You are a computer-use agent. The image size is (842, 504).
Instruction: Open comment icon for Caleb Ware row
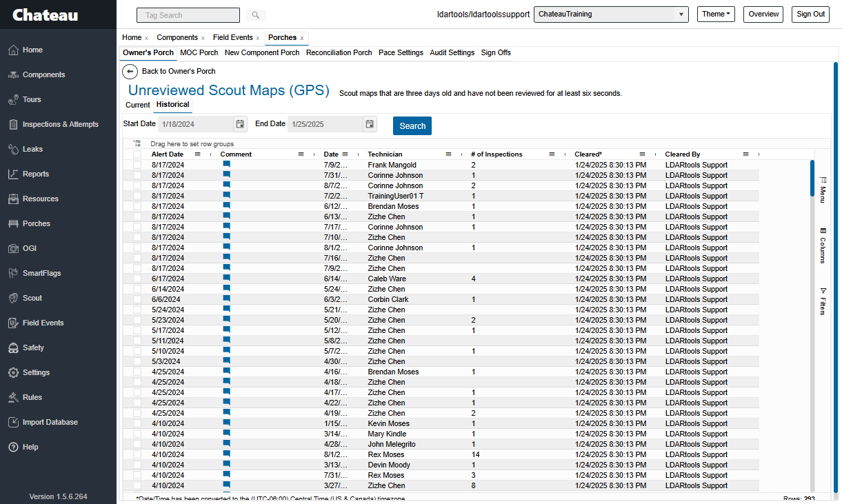click(x=226, y=279)
